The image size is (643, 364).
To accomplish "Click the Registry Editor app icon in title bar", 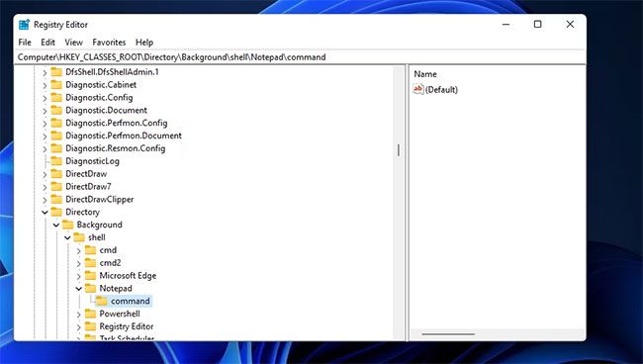I will pos(24,25).
